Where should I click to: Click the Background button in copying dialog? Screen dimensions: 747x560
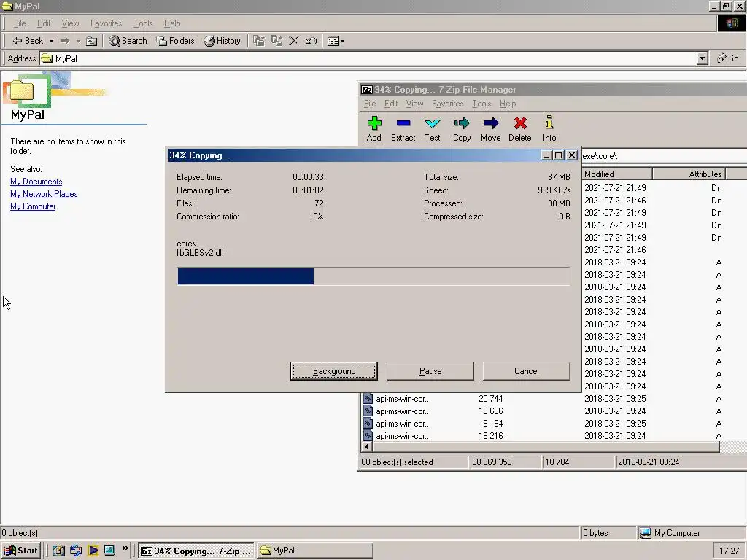click(x=334, y=371)
